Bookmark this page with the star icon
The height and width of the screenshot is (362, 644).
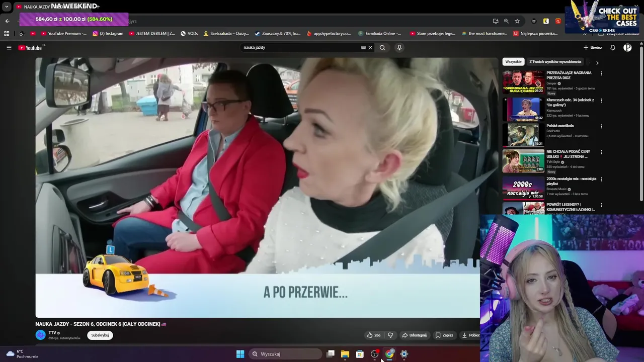tap(517, 21)
